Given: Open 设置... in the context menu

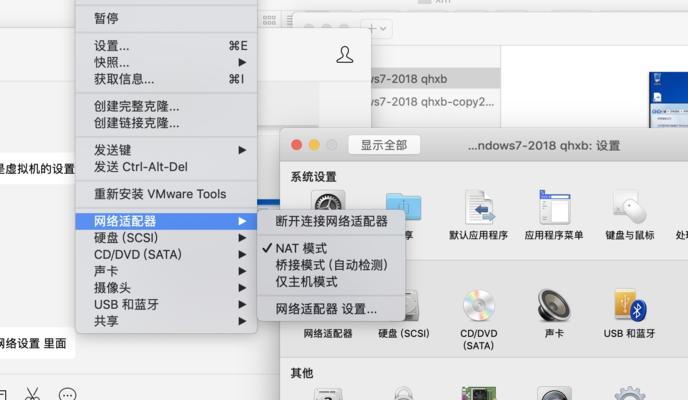Looking at the screenshot, I should [x=166, y=46].
